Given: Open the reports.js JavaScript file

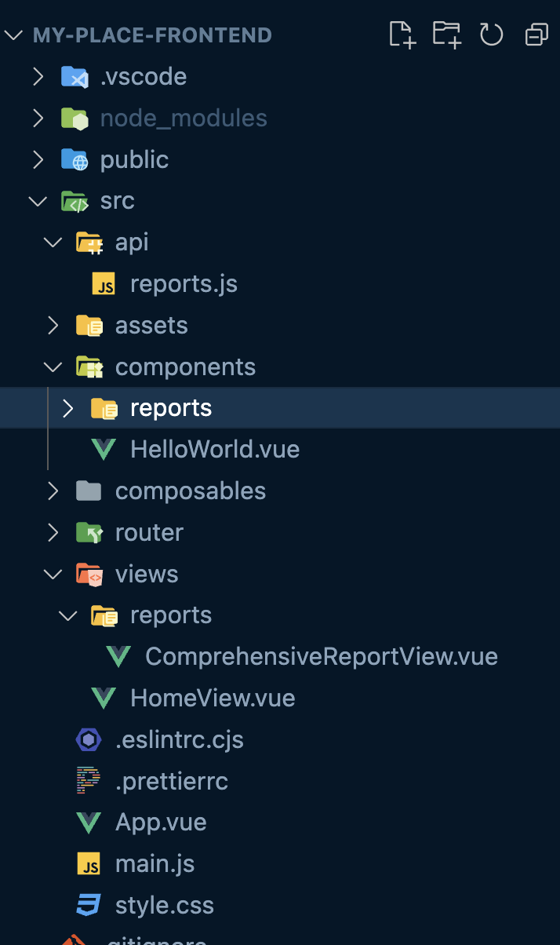Looking at the screenshot, I should coord(183,283).
